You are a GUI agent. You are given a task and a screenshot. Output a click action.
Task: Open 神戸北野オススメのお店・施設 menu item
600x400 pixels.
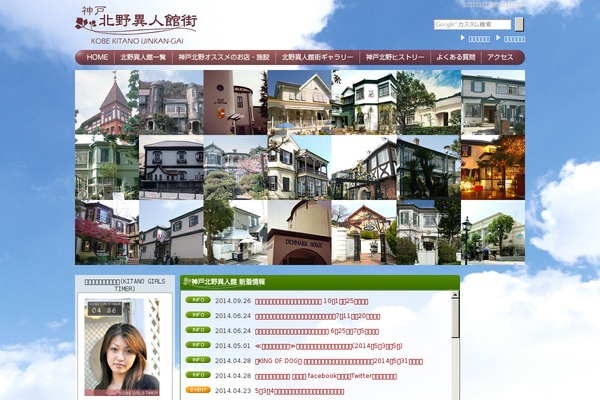click(x=224, y=57)
